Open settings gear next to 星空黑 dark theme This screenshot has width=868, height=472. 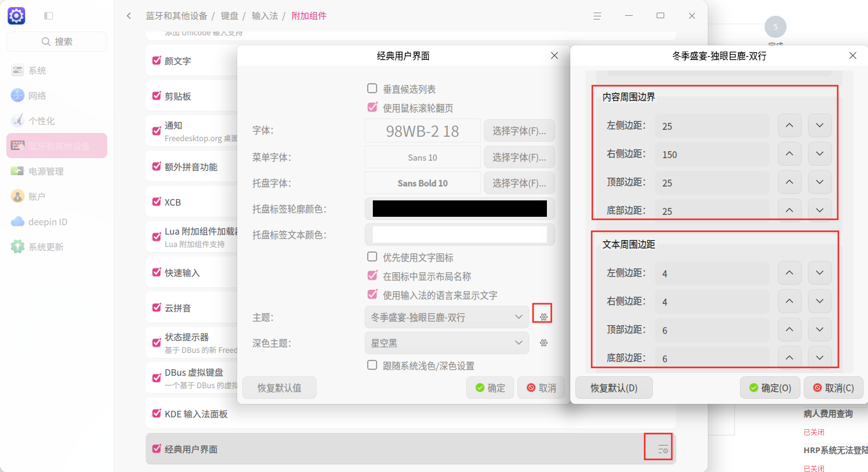point(543,343)
